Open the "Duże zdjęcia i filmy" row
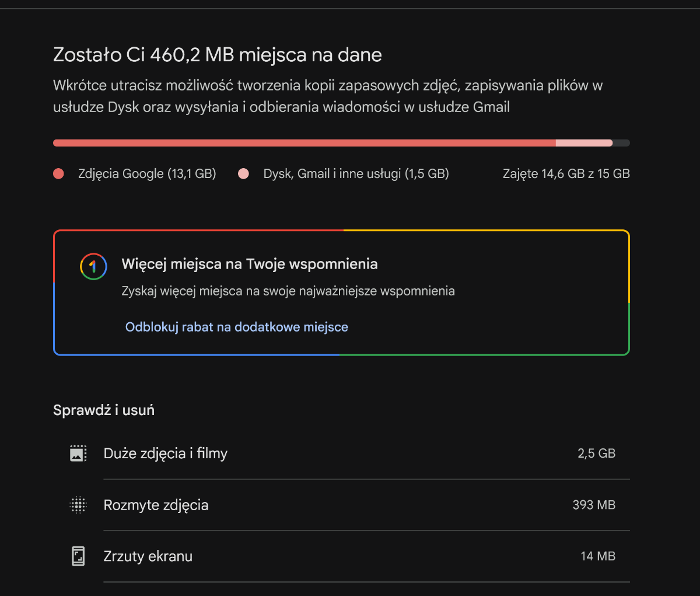This screenshot has width=700, height=596. point(166,454)
